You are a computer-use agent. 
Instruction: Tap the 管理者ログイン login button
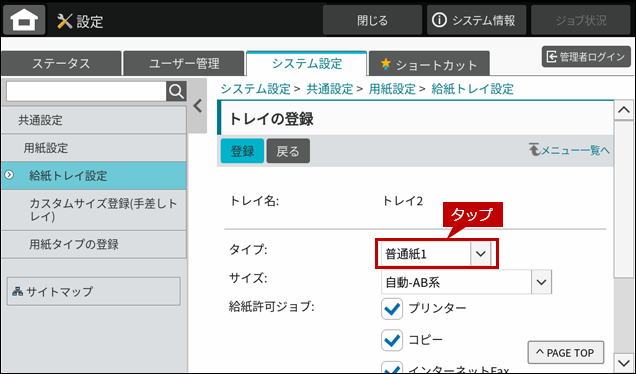[586, 57]
